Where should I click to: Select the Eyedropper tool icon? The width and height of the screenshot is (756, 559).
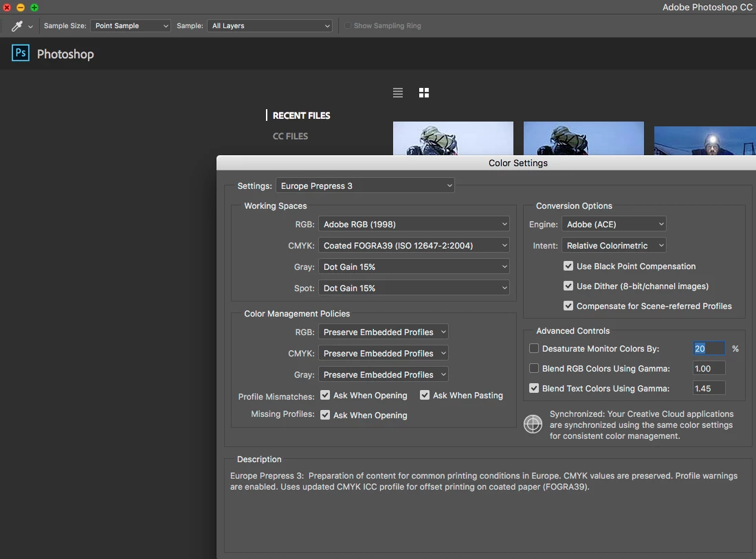(17, 26)
